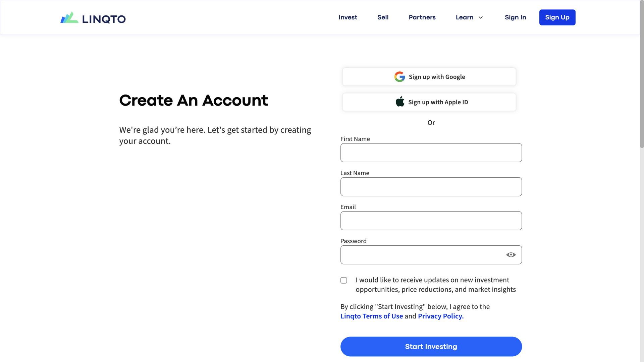Open the Invest menu item

(x=348, y=17)
